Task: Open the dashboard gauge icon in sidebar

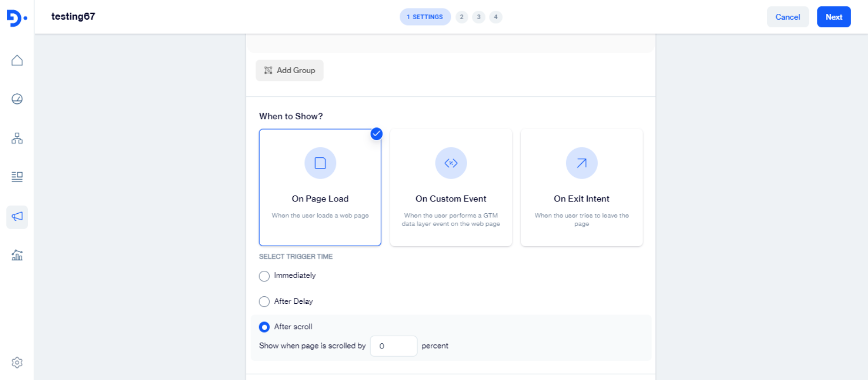Action: (x=17, y=99)
